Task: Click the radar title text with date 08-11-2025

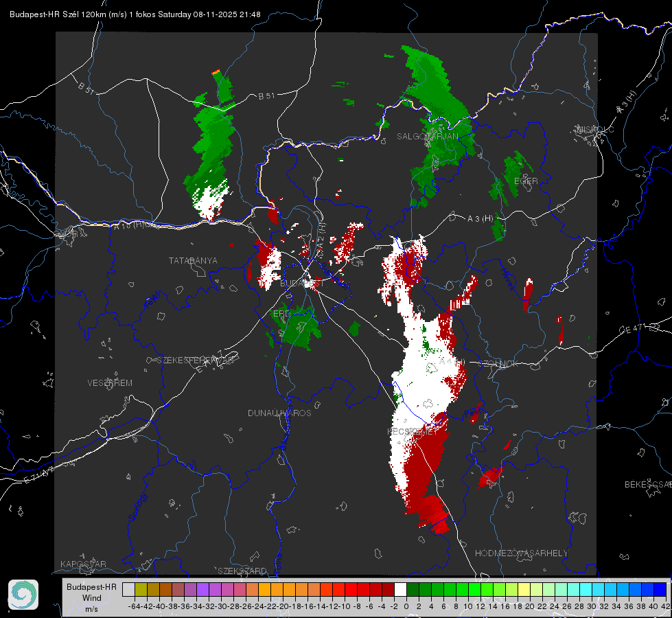Action: coord(135,14)
